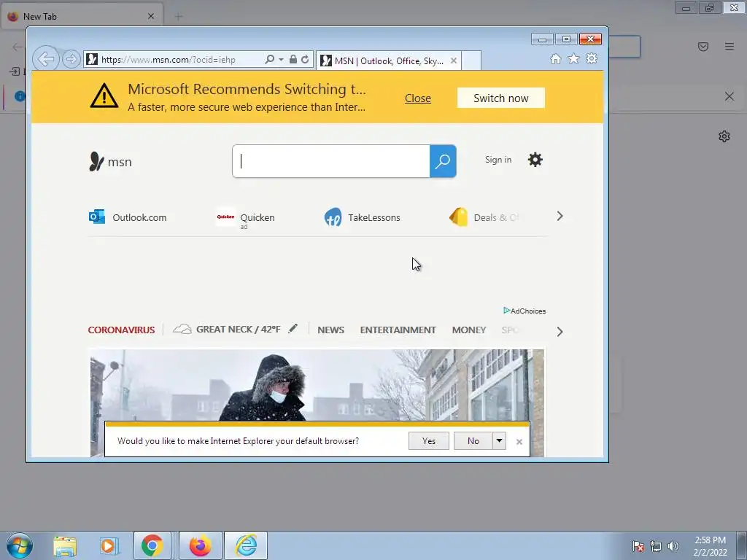Open the Firefox hamburger menu
This screenshot has height=560, width=747.
coord(729,46)
